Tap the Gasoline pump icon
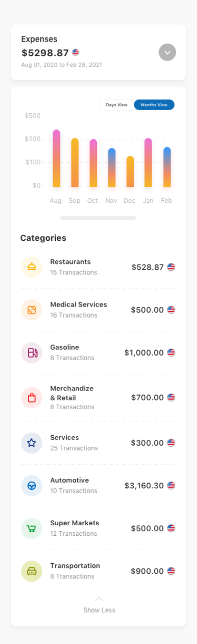 pos(31,353)
